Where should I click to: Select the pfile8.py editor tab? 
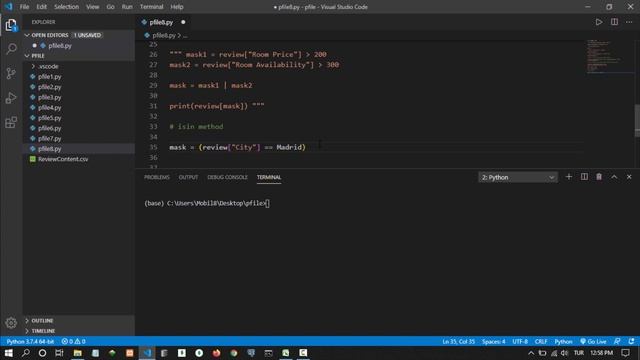click(163, 22)
